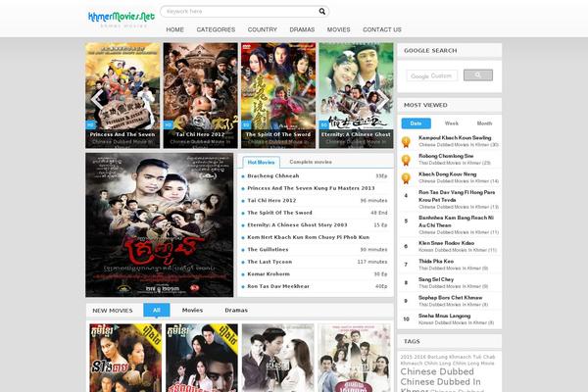Open Ron Tas Dav Meekhear link

click(278, 286)
